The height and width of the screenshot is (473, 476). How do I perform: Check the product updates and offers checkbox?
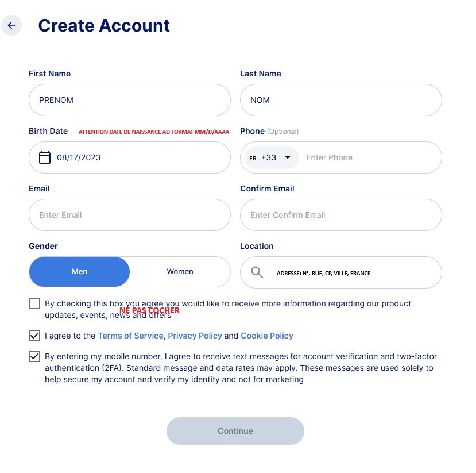click(x=34, y=303)
